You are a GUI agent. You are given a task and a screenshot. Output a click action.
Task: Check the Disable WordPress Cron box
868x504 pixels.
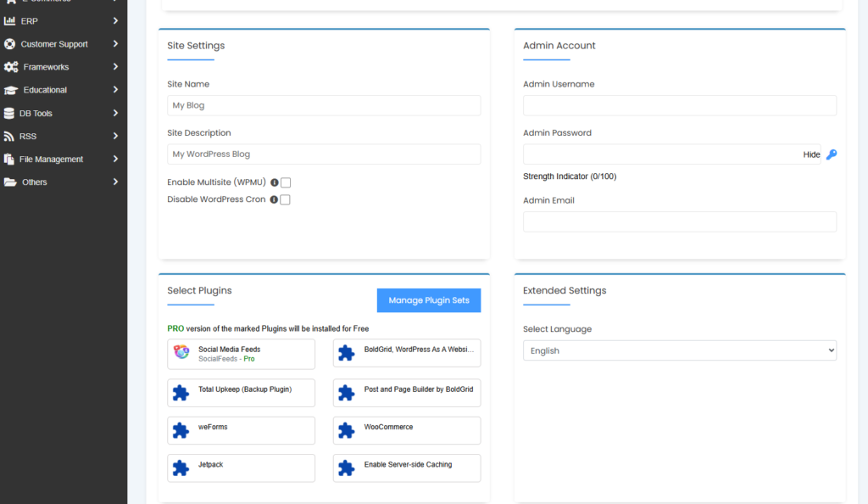[x=286, y=200]
